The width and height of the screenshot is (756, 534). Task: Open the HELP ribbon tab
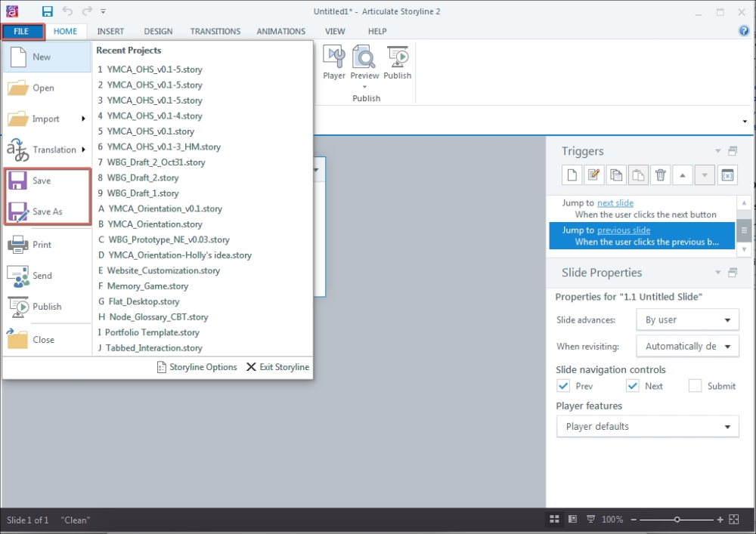coord(377,31)
